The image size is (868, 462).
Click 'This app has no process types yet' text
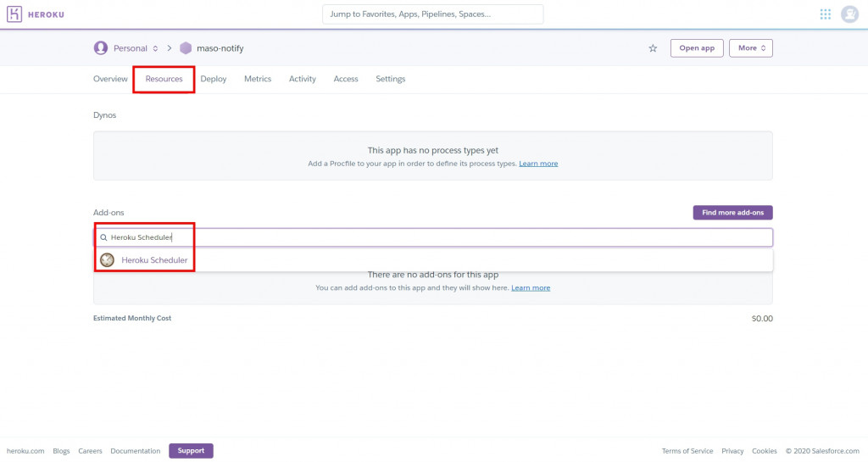pos(433,151)
